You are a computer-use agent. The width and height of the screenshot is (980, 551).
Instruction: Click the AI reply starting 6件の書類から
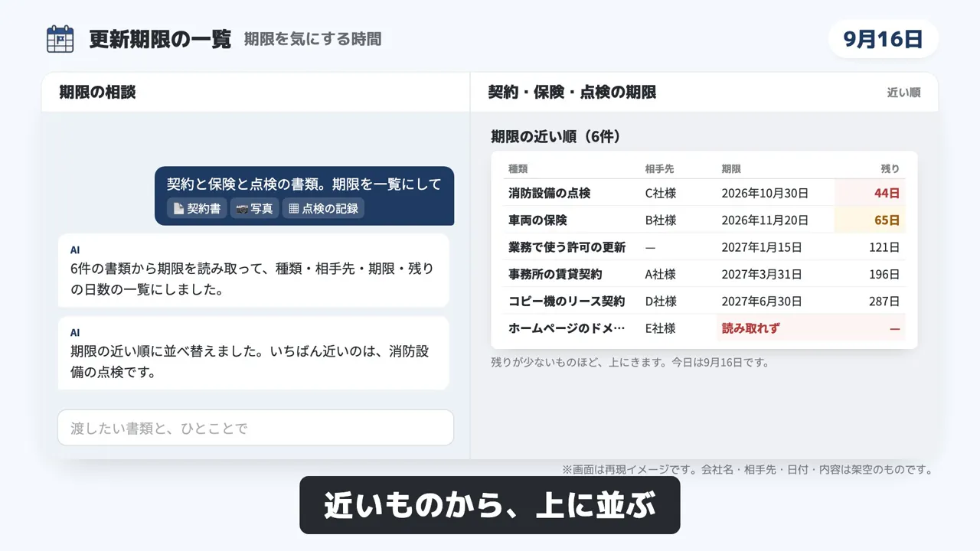(253, 270)
